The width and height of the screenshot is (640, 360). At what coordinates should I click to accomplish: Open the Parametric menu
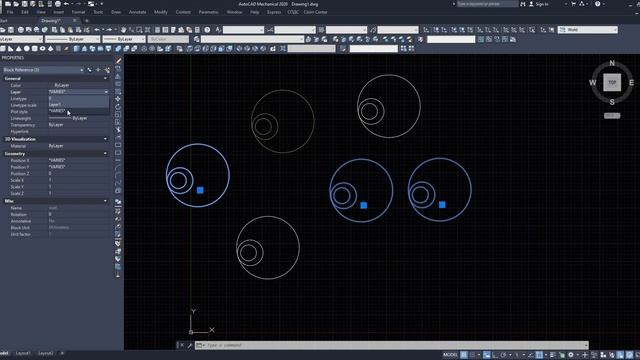pos(209,12)
